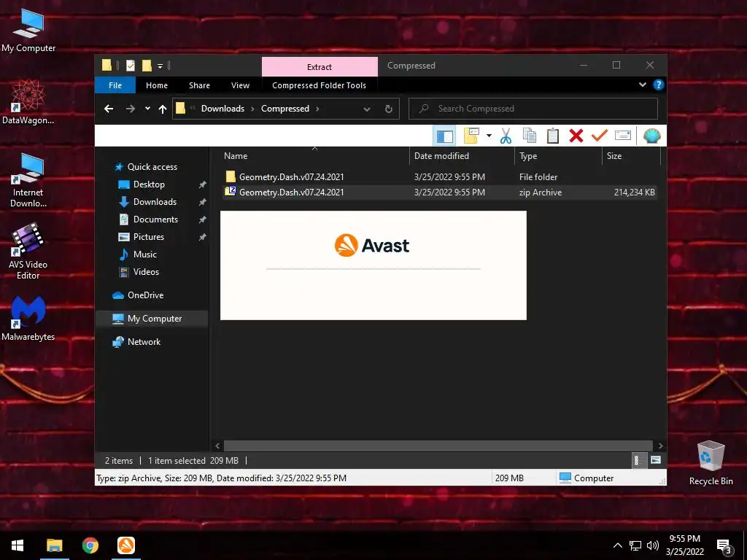Click scrollbar right arrow in file list
747x560 pixels.
pos(660,446)
